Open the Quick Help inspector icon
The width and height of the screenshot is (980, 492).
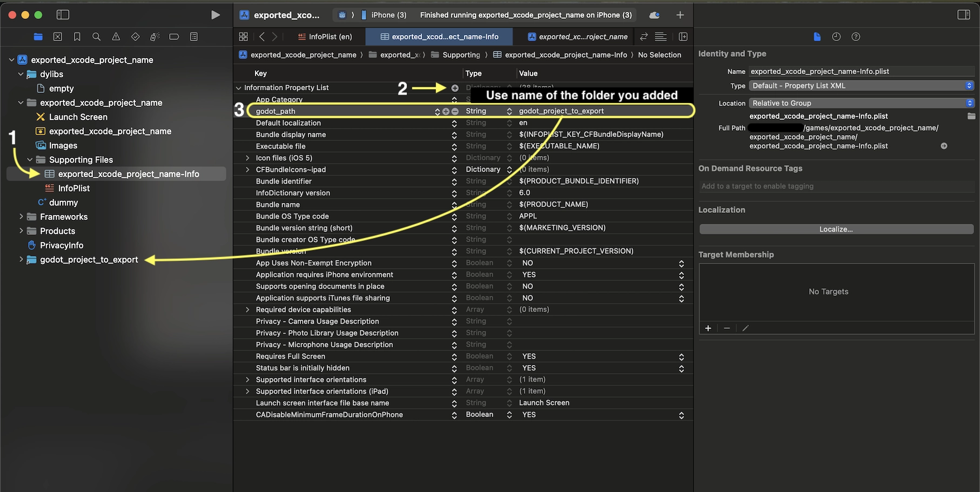pyautogui.click(x=855, y=37)
